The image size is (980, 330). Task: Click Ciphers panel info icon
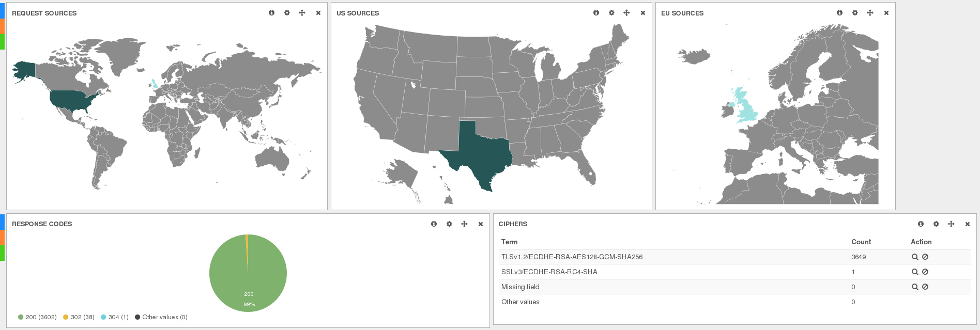pos(921,224)
